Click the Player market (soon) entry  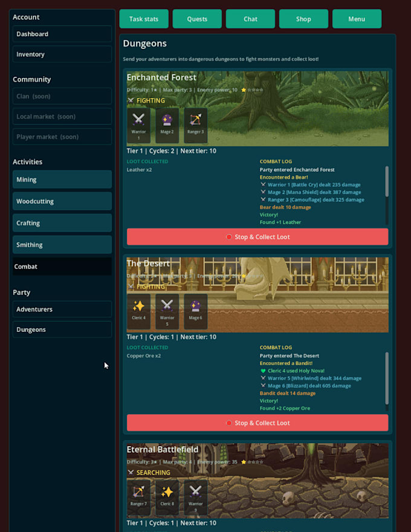[x=62, y=137]
